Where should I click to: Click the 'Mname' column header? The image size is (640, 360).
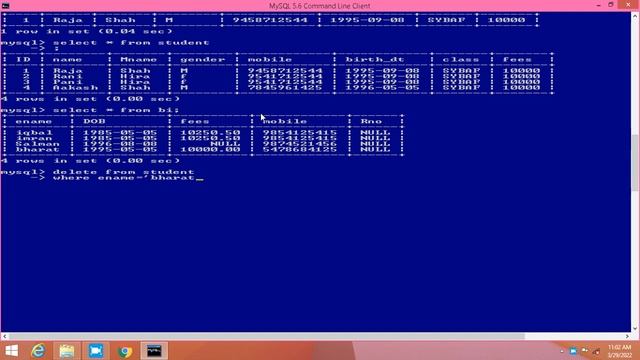(x=139, y=60)
